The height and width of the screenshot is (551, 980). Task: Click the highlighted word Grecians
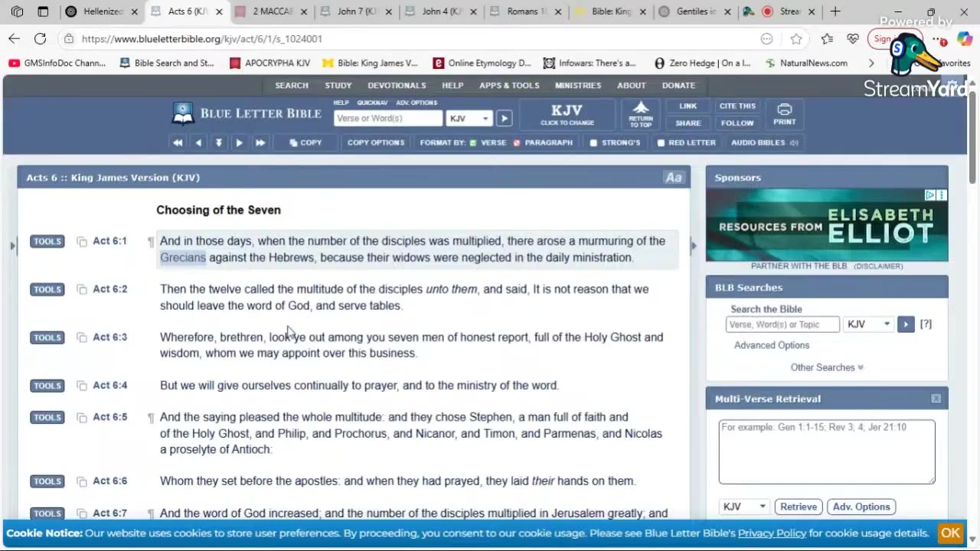183,258
